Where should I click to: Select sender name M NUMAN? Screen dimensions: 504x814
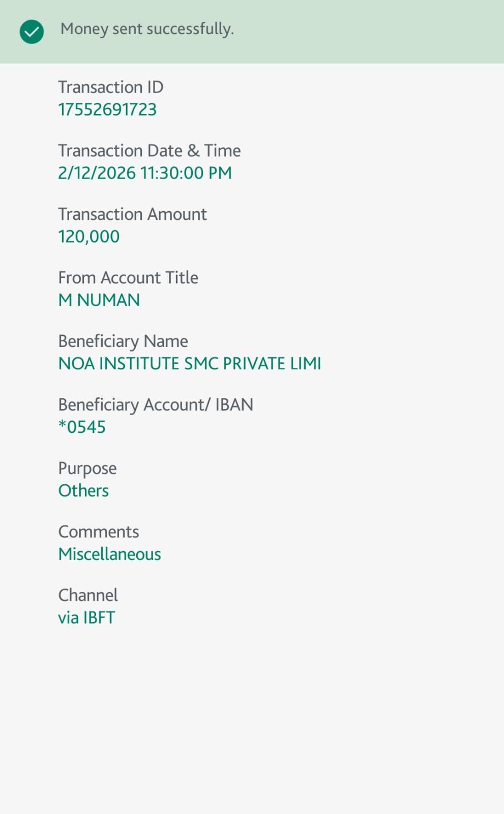click(99, 300)
